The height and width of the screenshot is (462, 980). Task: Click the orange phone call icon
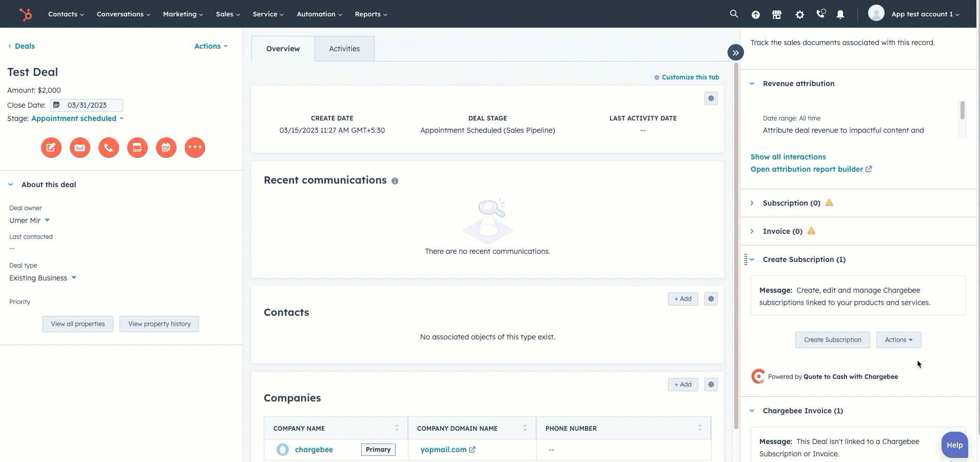109,148
